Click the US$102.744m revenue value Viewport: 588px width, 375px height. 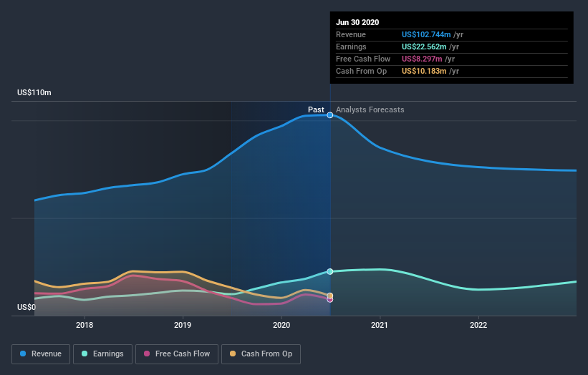click(x=426, y=34)
